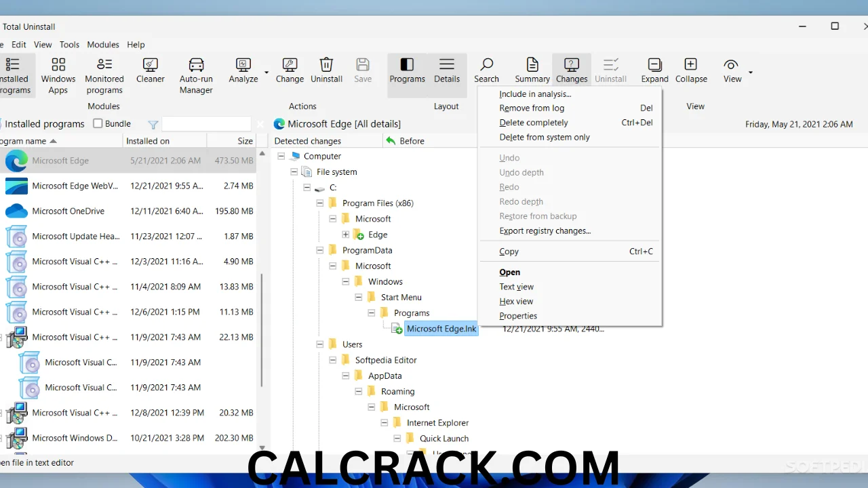Viewport: 868px width, 488px height.
Task: Open dropdown arrow next to View
Action: (751, 72)
